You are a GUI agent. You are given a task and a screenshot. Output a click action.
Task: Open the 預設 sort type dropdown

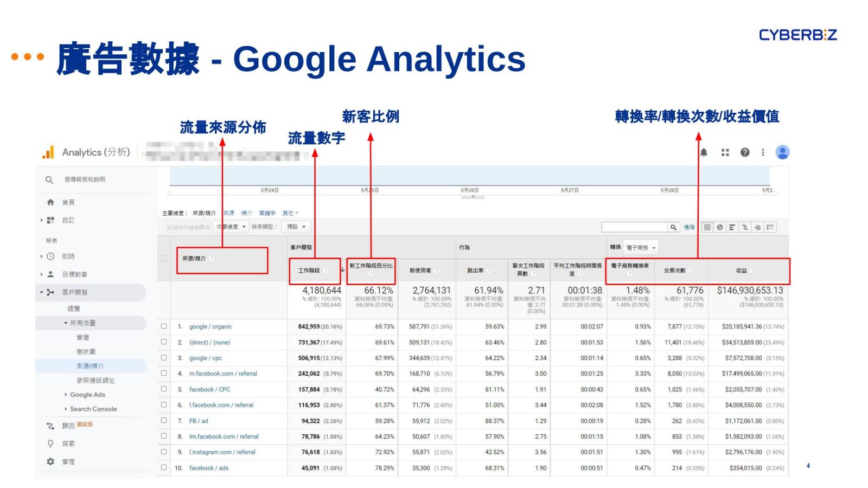(x=296, y=227)
